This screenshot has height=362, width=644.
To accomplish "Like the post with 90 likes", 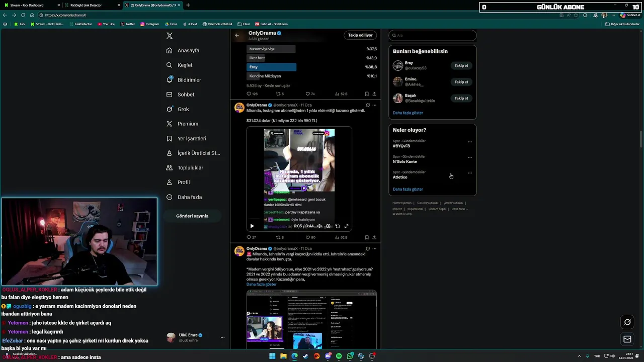I will coord(310,237).
